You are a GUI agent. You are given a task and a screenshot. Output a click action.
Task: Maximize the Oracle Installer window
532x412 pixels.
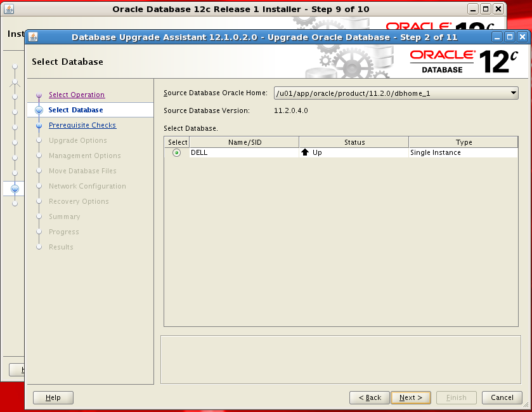tap(486, 9)
